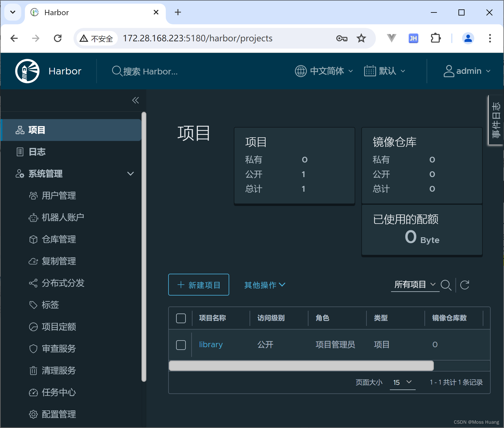
Task: Toggle the select-all checkbox in table header
Action: (x=181, y=318)
